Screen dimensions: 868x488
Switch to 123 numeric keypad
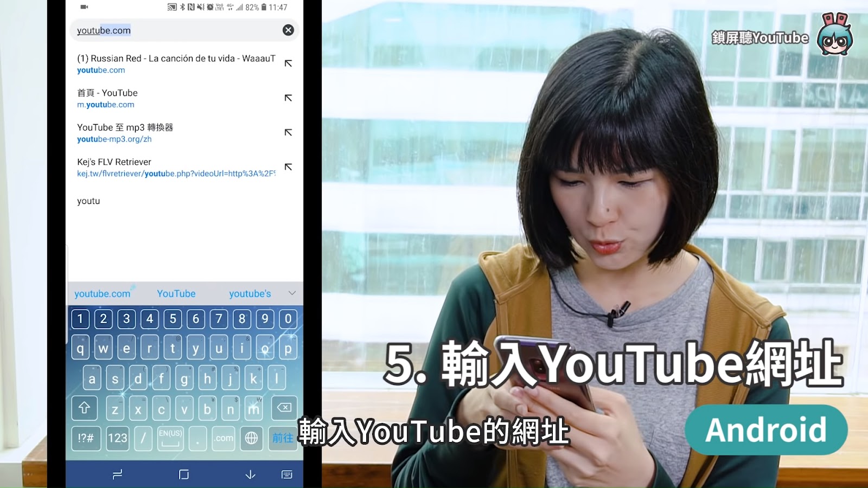pyautogui.click(x=117, y=438)
